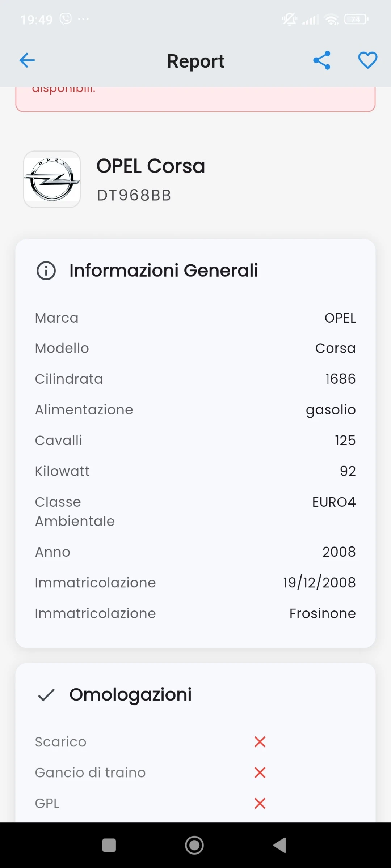
Task: Tap the checkmark icon beside Omologazioni
Action: click(x=46, y=695)
